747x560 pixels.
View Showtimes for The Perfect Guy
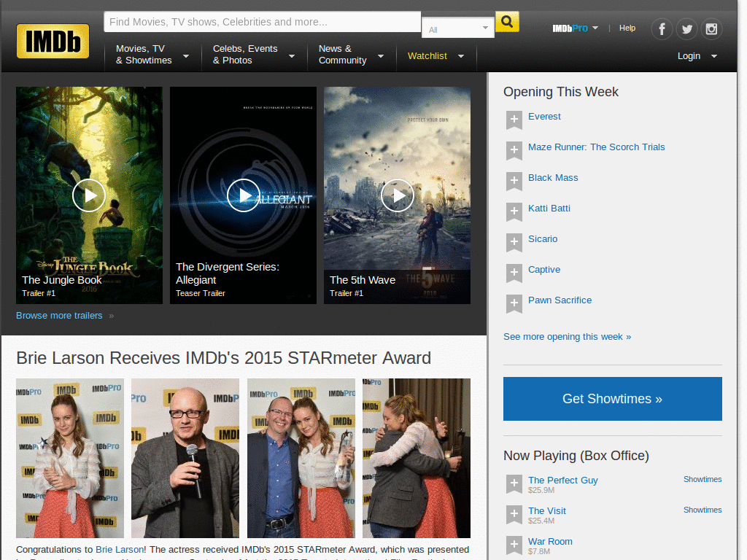pos(703,480)
